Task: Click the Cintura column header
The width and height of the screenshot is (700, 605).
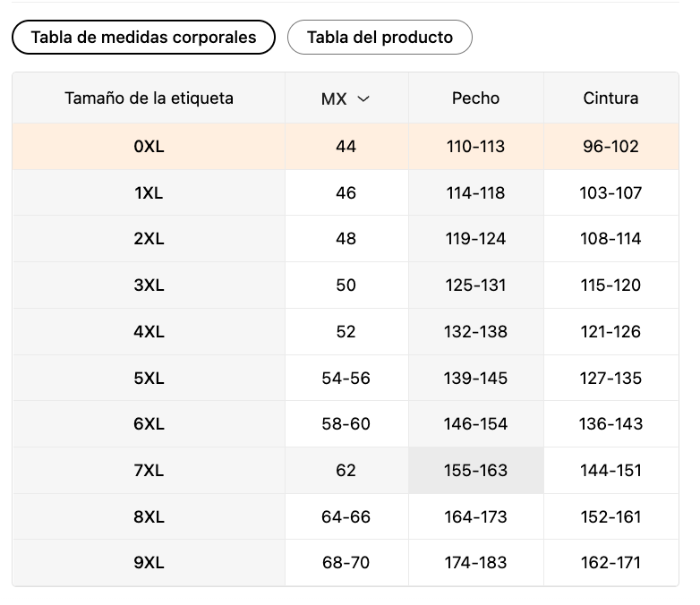Action: click(610, 98)
